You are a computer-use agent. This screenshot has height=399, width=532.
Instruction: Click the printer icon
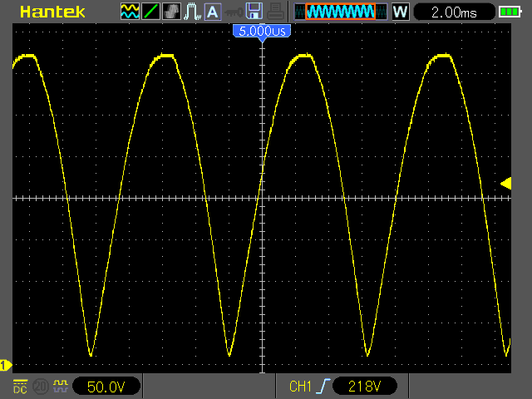click(x=276, y=12)
